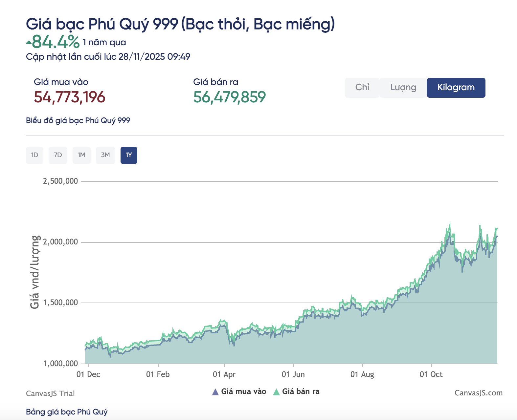Switch chart range to 1Y
517x420 pixels.
pos(129,155)
